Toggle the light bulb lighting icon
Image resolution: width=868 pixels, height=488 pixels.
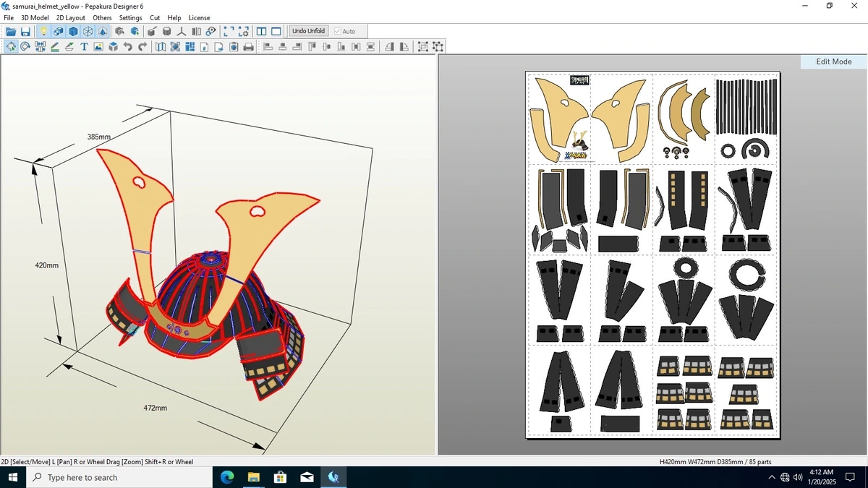[43, 31]
